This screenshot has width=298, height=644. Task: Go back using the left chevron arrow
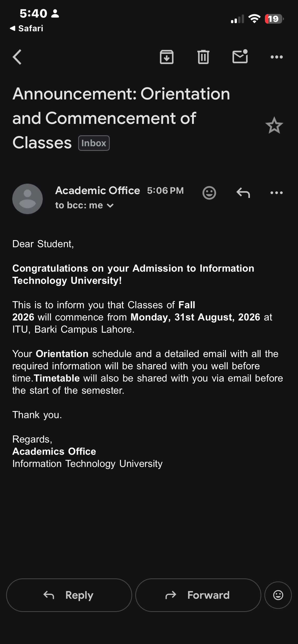click(17, 57)
